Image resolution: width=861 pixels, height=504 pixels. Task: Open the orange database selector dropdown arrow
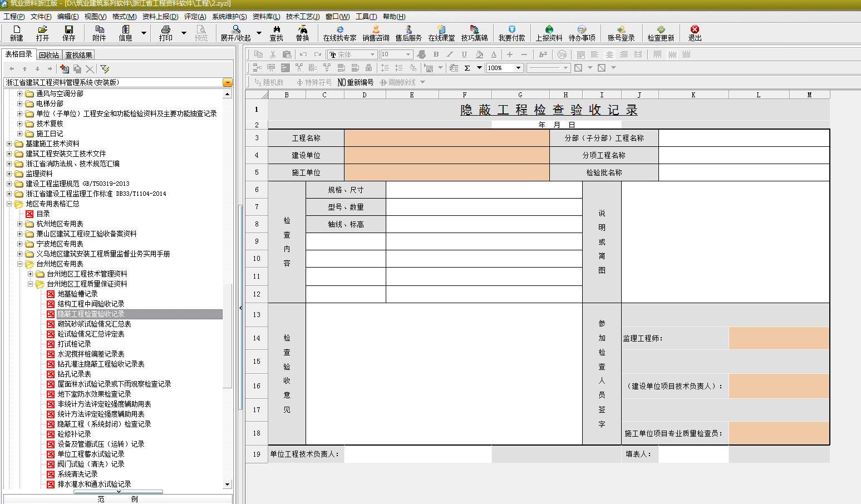(227, 82)
